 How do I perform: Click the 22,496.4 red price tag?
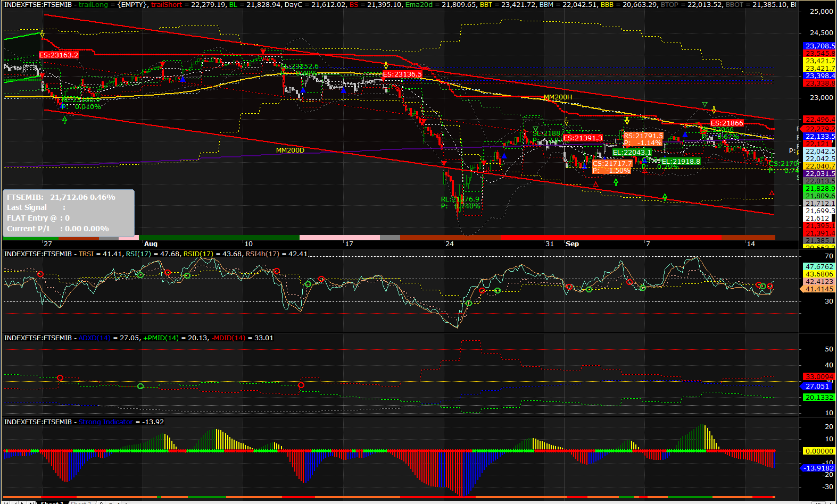820,120
